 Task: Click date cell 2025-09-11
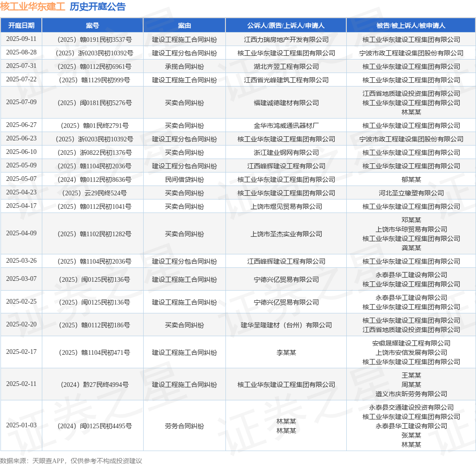pyautogui.click(x=21, y=39)
